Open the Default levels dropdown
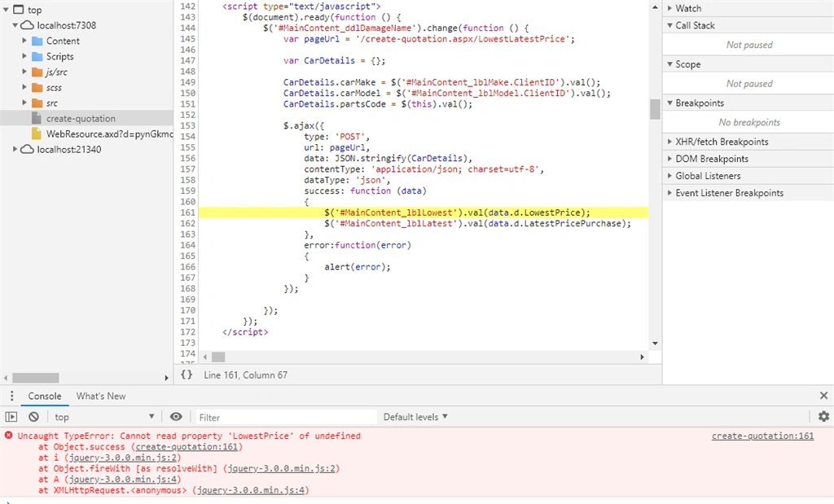Image resolution: width=834 pixels, height=504 pixels. (x=415, y=418)
